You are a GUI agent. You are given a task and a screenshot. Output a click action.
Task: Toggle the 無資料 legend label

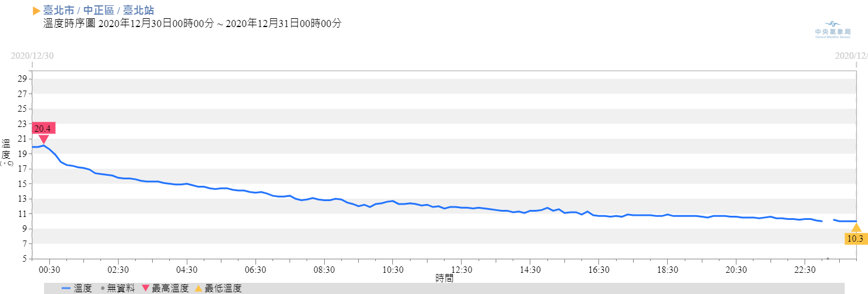122,288
